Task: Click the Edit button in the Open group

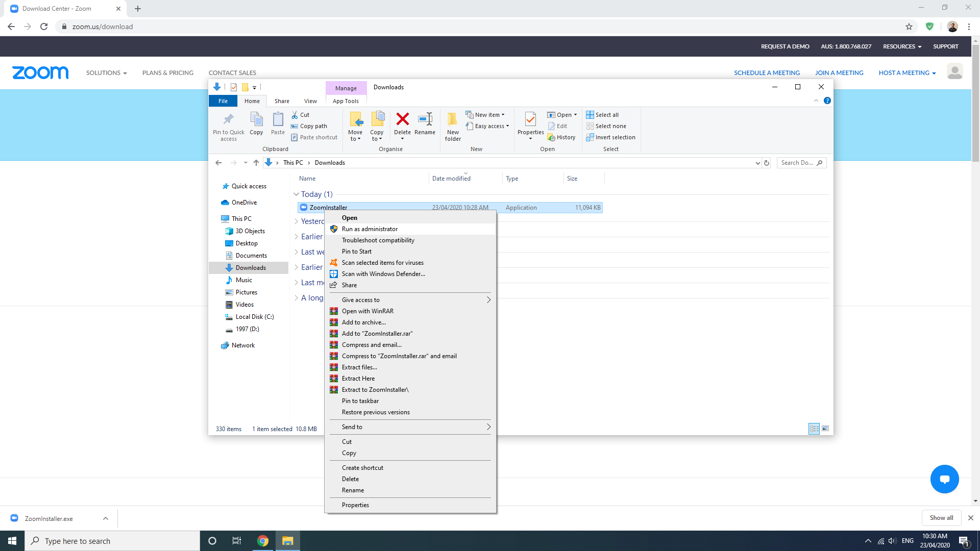Action: [x=557, y=126]
